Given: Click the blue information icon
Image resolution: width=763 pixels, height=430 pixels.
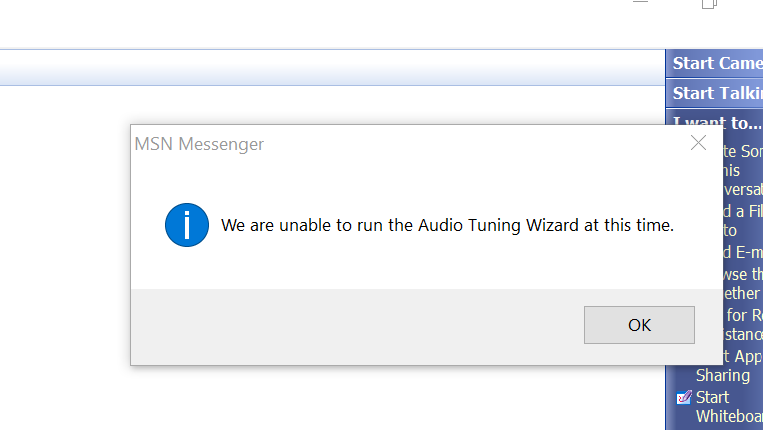Looking at the screenshot, I should (187, 225).
